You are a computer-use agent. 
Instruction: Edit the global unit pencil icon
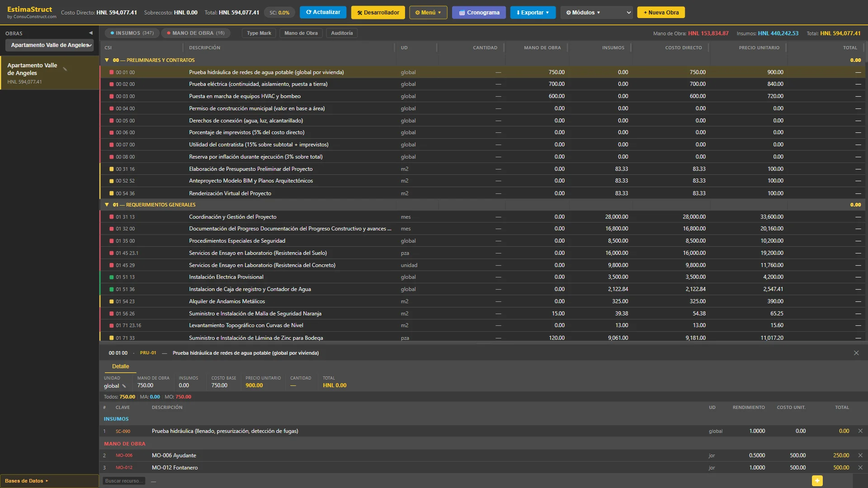pos(124,386)
